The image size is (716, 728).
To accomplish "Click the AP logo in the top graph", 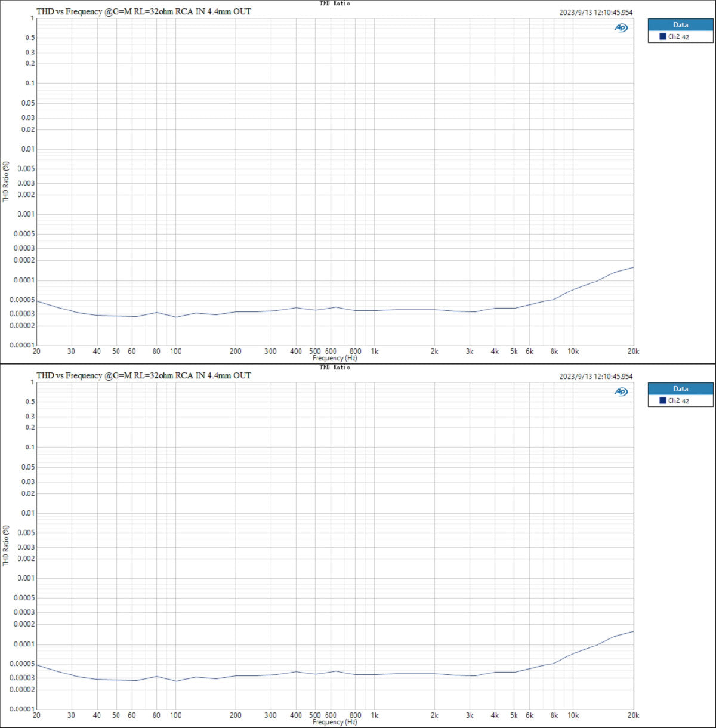I will click(621, 28).
